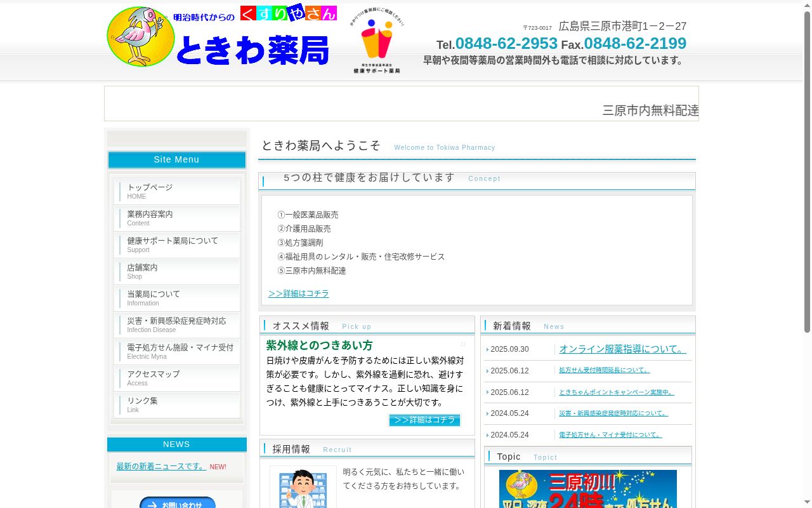Open オンライン服薬指導について news link

pos(623,349)
